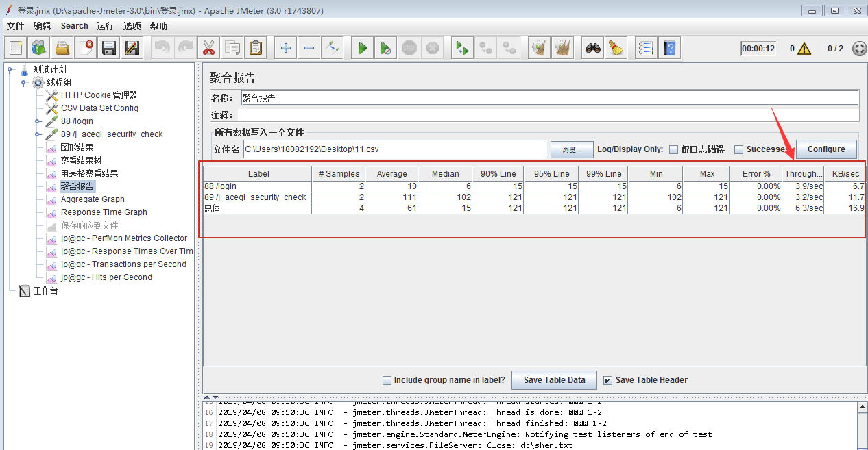Expand the 88 /login sampler node
The image size is (868, 450).
tap(37, 121)
